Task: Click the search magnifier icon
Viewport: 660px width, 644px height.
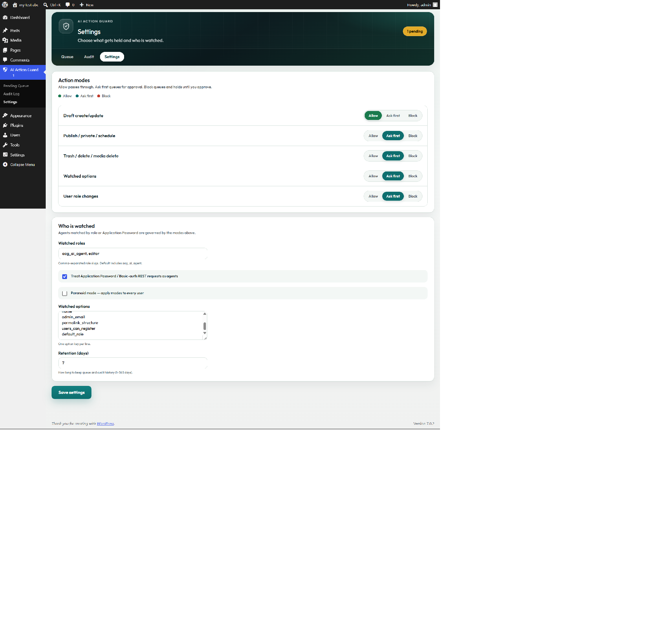Action: (x=45, y=5)
